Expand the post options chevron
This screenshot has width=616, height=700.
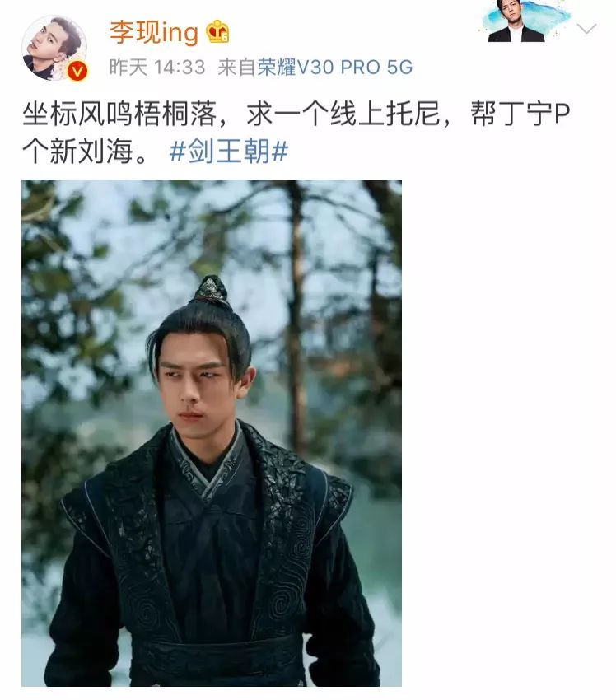(x=586, y=29)
